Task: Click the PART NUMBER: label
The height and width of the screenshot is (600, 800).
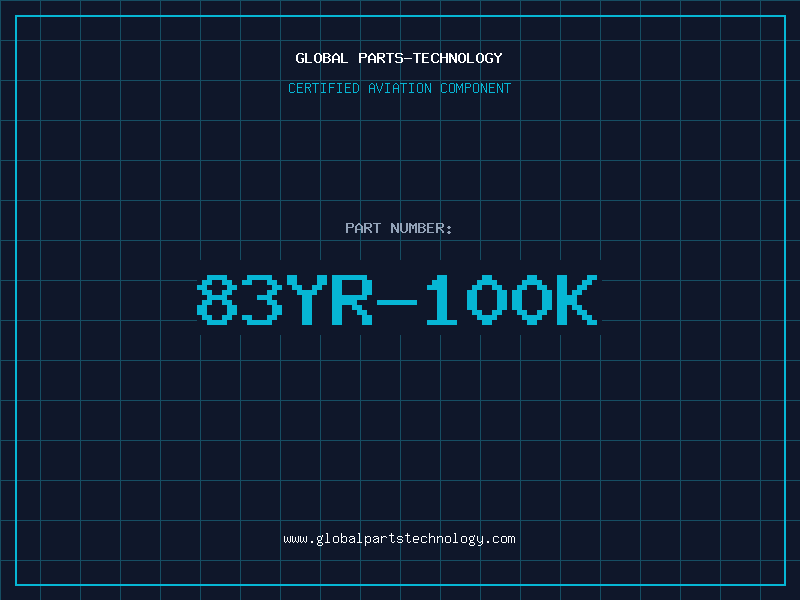Action: [399, 228]
